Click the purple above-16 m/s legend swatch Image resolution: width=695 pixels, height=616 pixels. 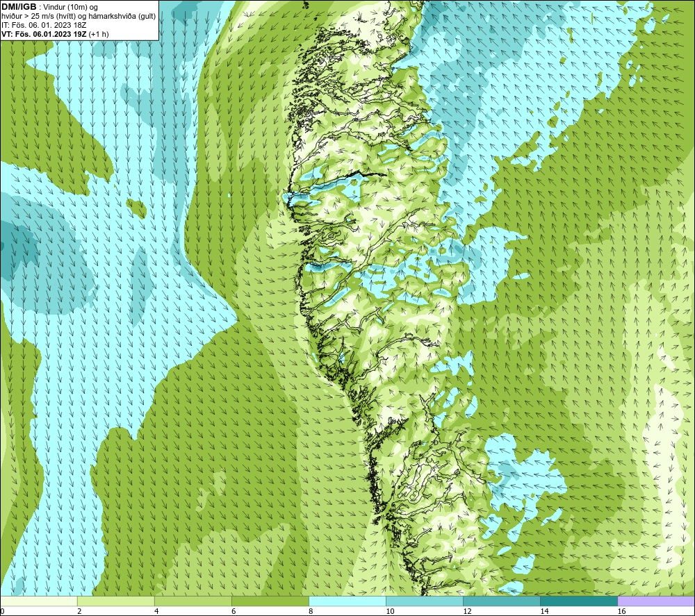pos(656,601)
